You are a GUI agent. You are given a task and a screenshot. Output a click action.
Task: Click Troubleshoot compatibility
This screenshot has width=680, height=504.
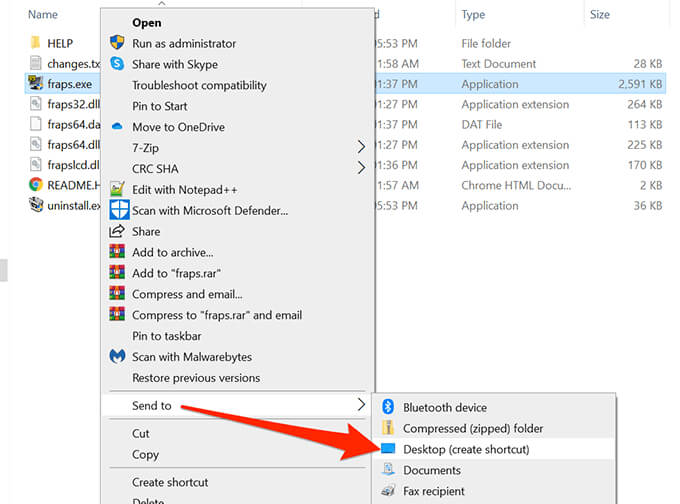[x=199, y=85]
